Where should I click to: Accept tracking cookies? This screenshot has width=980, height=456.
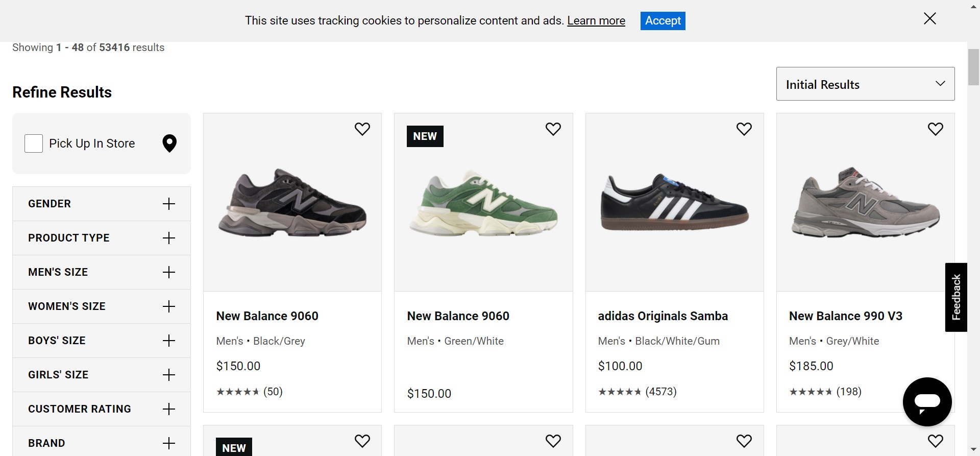663,21
